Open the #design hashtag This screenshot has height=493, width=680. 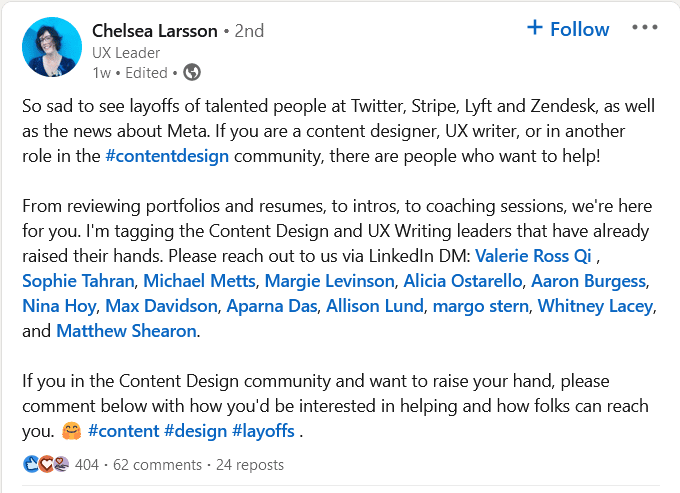click(x=196, y=431)
